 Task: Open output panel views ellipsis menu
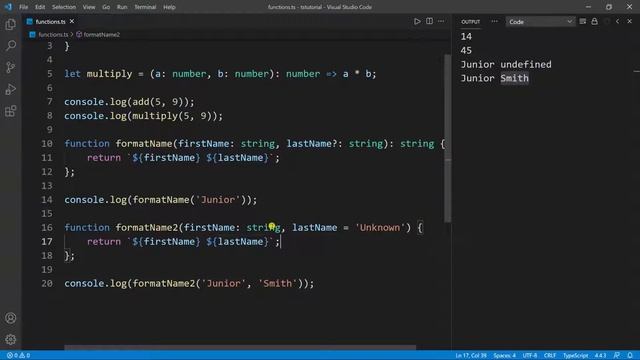tap(494, 21)
